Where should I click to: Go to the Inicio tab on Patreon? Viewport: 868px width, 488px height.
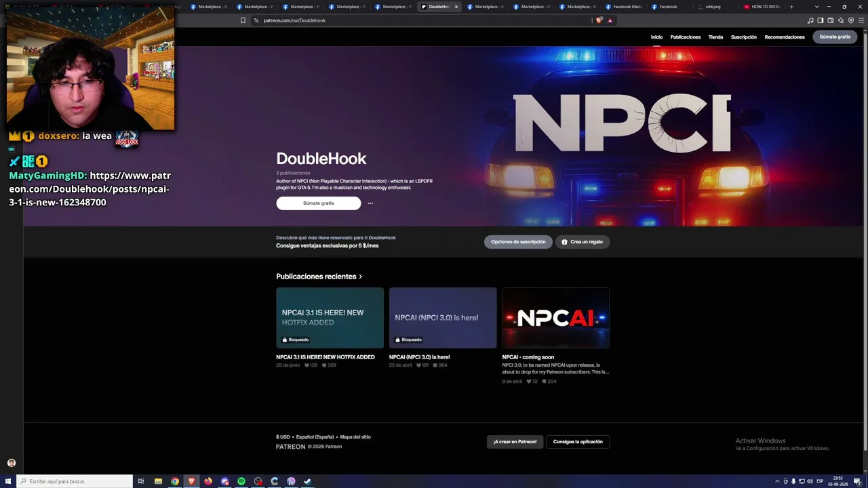(x=656, y=37)
